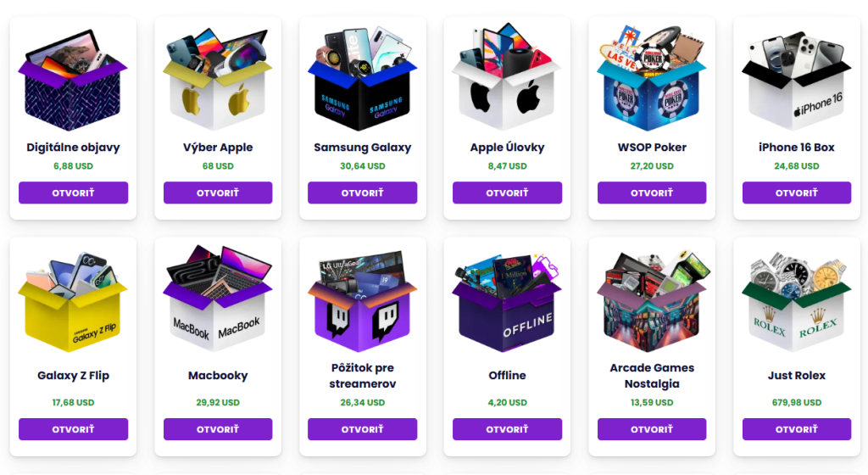The width and height of the screenshot is (868, 475).
Task: Open the Pôžitok pre streamerov title link
Action: tap(363, 376)
